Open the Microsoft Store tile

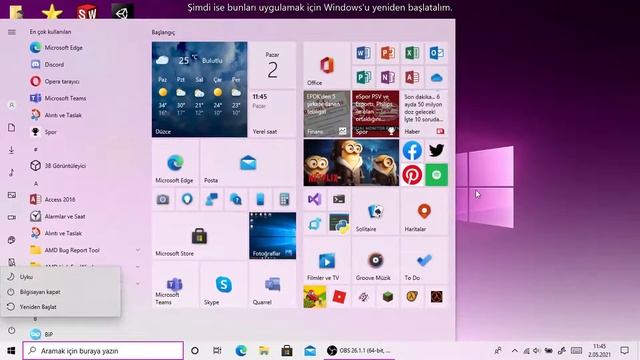click(x=199, y=236)
